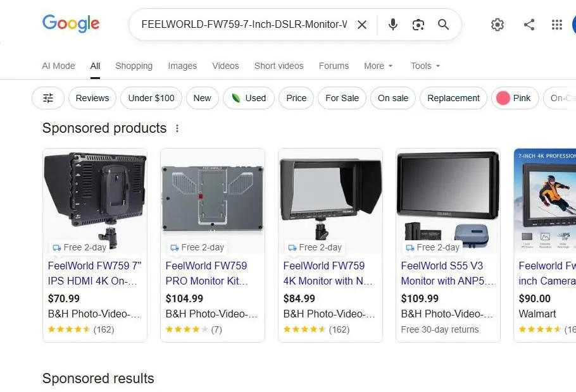Image resolution: width=576 pixels, height=392 pixels.
Task: Focus the search text field
Action: [x=244, y=25]
